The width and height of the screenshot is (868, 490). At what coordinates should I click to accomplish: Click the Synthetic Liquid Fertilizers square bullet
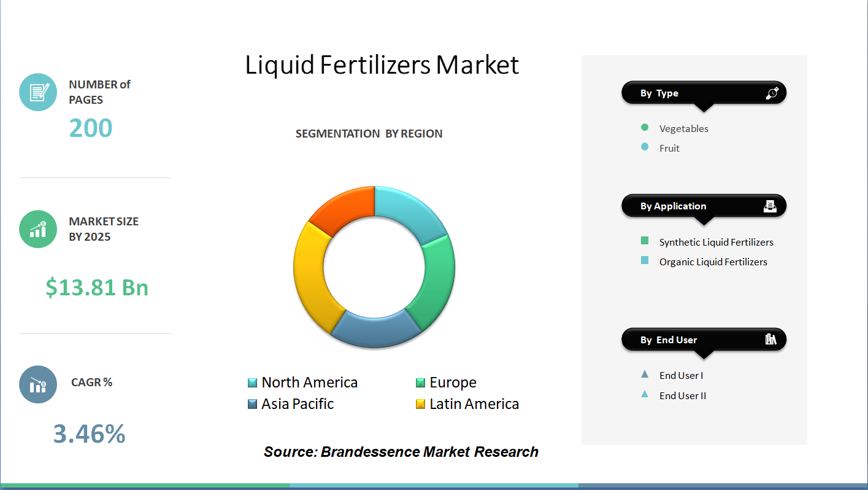point(644,241)
